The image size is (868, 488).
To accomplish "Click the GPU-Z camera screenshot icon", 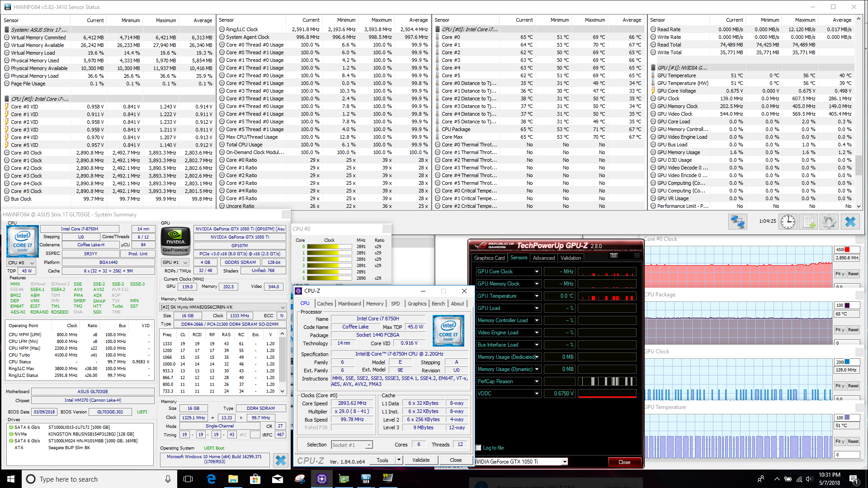I will [x=614, y=255].
